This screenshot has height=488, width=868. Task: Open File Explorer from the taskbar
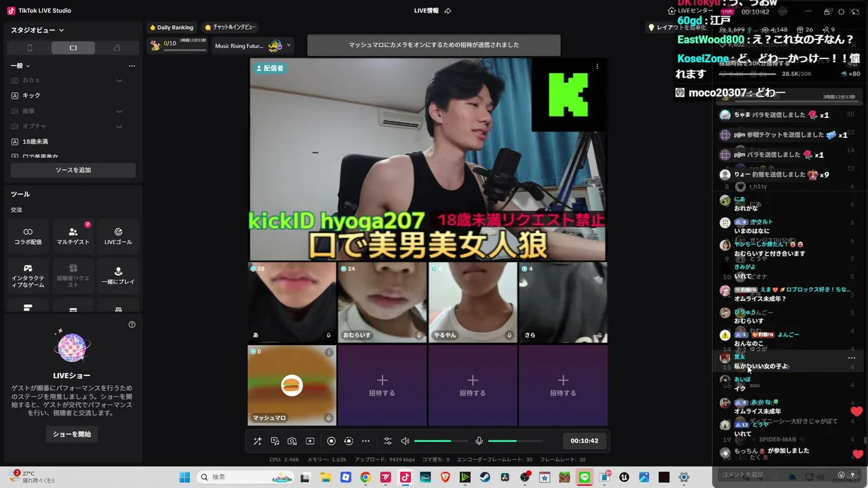(x=325, y=477)
